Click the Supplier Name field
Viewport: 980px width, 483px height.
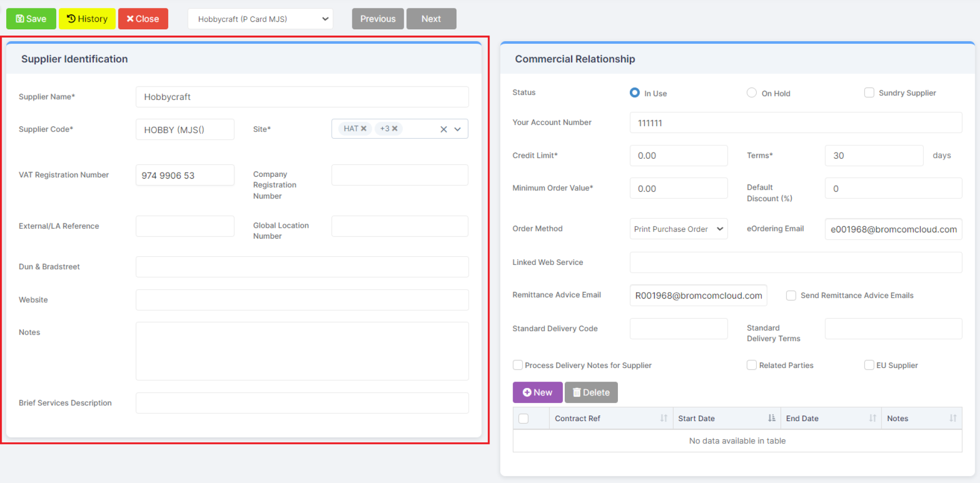click(302, 97)
